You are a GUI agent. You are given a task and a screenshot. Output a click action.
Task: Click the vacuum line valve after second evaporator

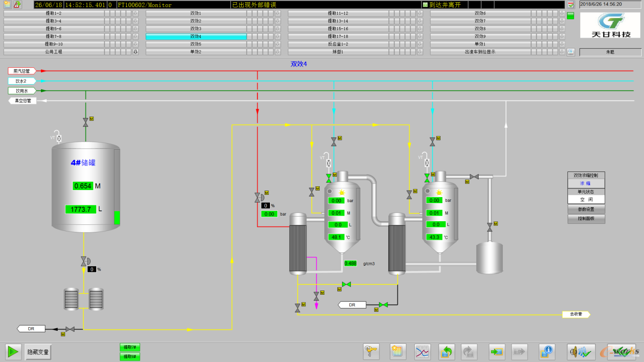click(x=474, y=177)
